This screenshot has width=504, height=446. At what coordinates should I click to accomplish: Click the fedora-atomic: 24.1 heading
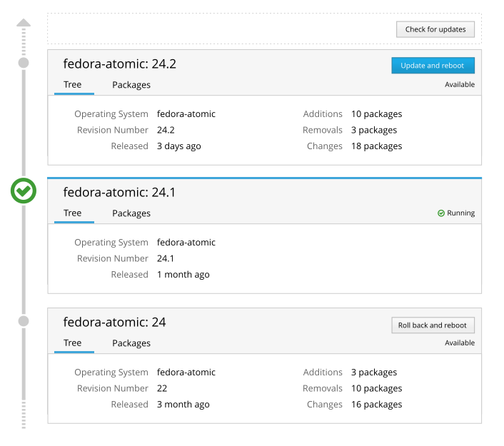click(119, 192)
